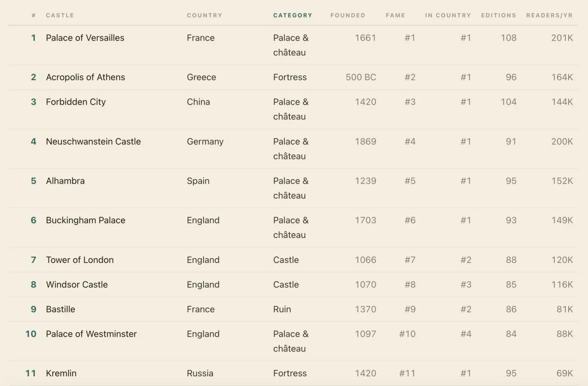The height and width of the screenshot is (386, 588).
Task: Sort by IN COUNTRY column header
Action: (448, 15)
